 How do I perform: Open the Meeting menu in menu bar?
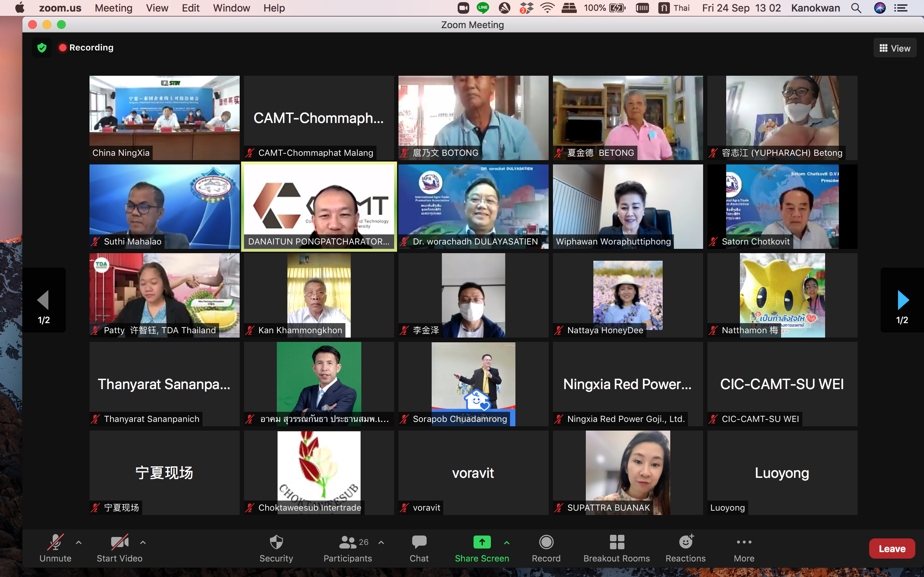point(113,8)
